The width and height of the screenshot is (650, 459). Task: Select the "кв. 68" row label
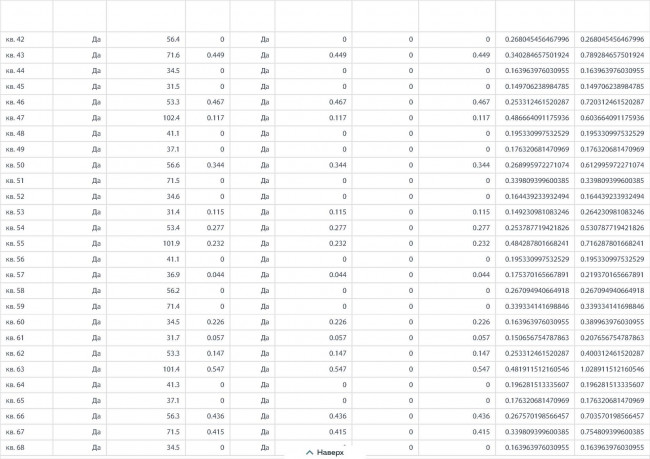click(x=15, y=447)
